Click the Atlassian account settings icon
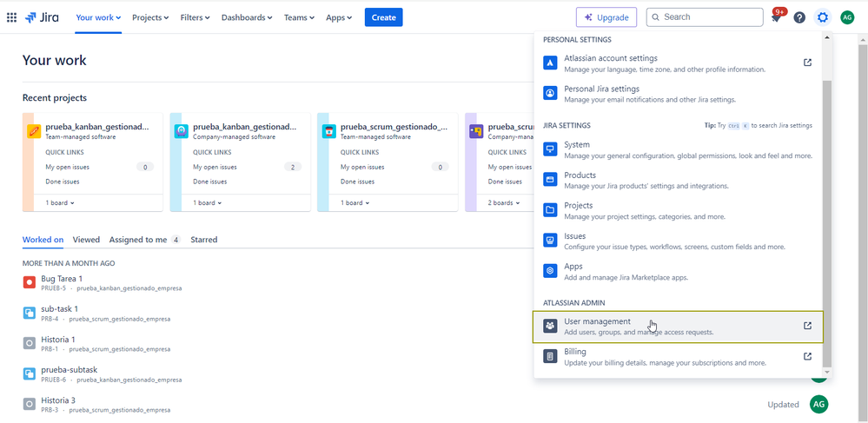Image resolution: width=868 pixels, height=423 pixels. pos(550,63)
